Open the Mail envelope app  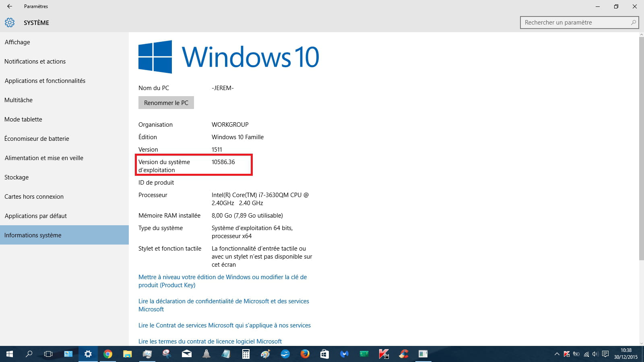pos(186,354)
